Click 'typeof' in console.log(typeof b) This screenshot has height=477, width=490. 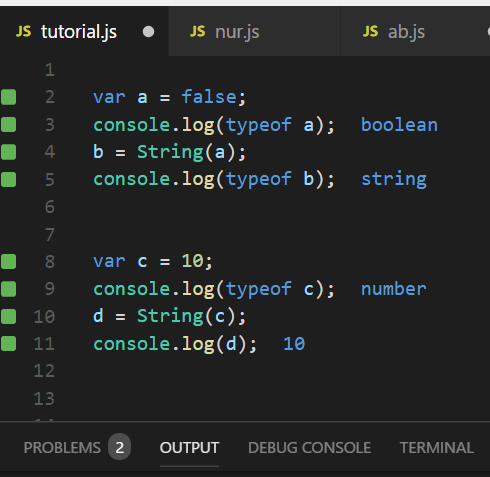tap(259, 180)
